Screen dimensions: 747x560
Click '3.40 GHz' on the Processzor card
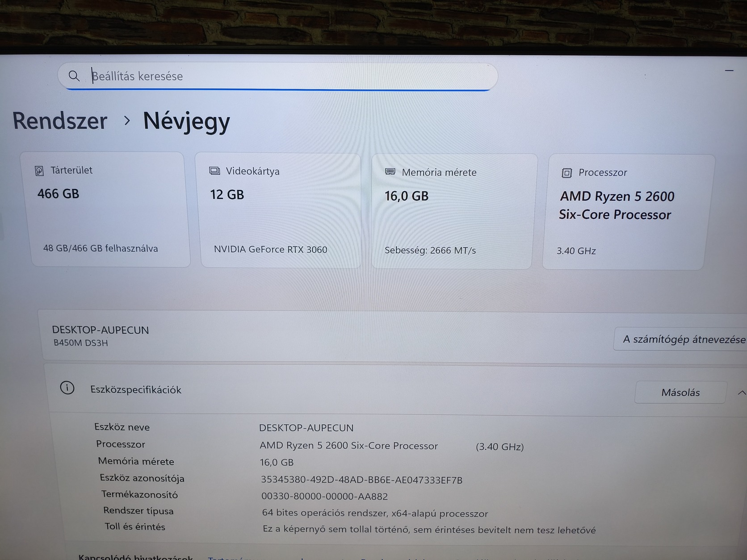pos(576,251)
